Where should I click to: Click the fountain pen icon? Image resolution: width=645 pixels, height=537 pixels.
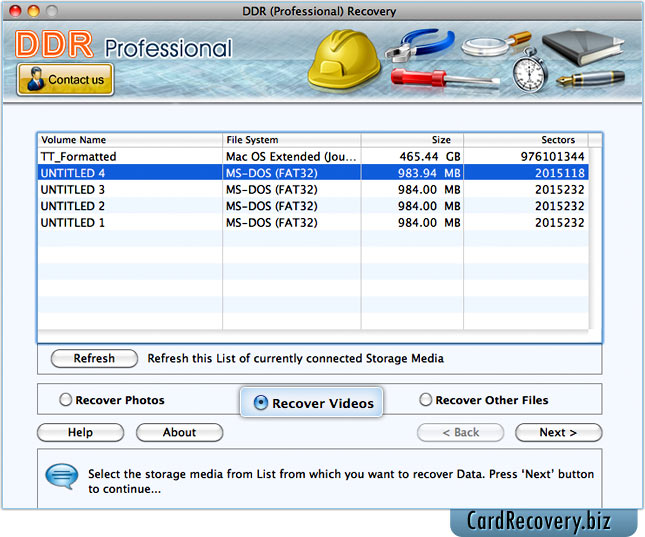pos(590,78)
